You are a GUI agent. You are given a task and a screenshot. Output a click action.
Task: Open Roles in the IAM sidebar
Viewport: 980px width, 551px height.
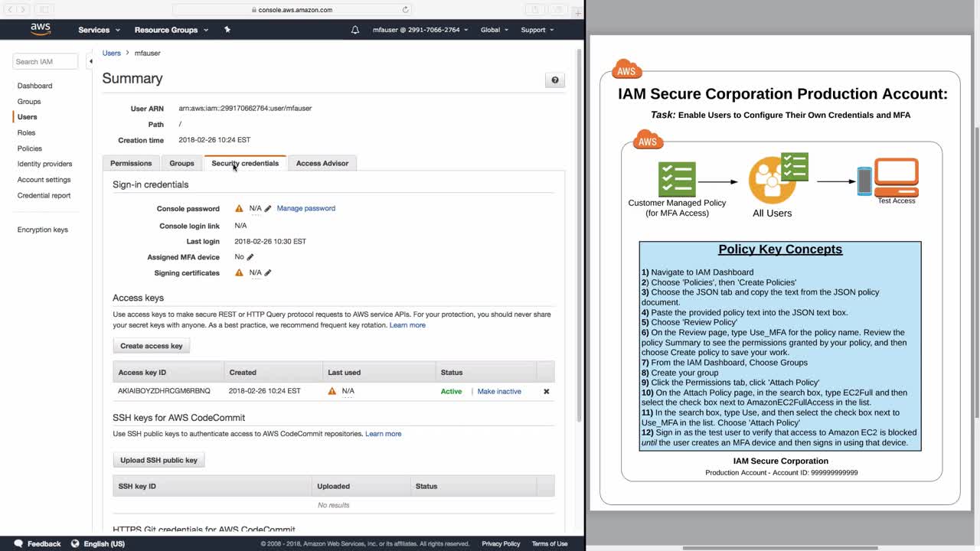26,132
